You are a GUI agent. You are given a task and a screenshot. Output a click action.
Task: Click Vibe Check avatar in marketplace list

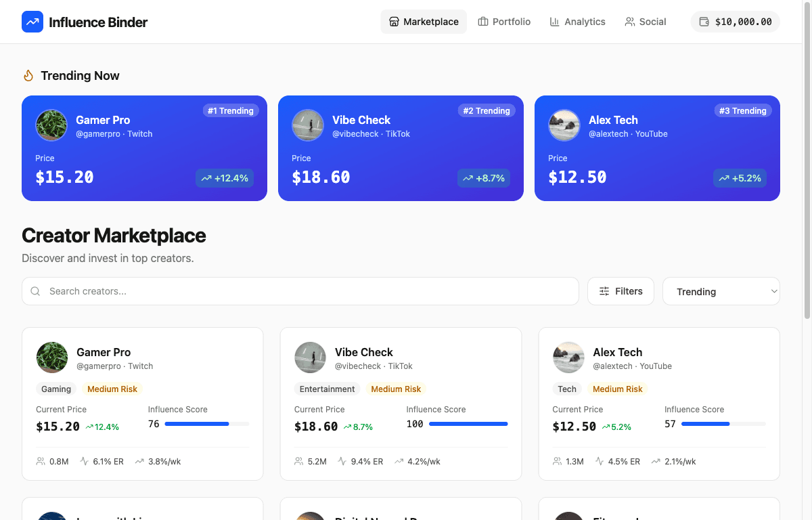tap(310, 357)
